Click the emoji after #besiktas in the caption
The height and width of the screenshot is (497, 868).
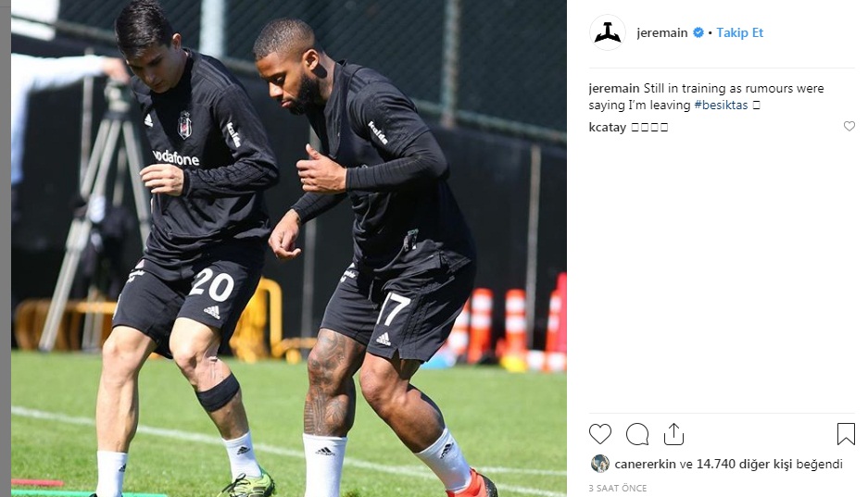pyautogui.click(x=756, y=105)
